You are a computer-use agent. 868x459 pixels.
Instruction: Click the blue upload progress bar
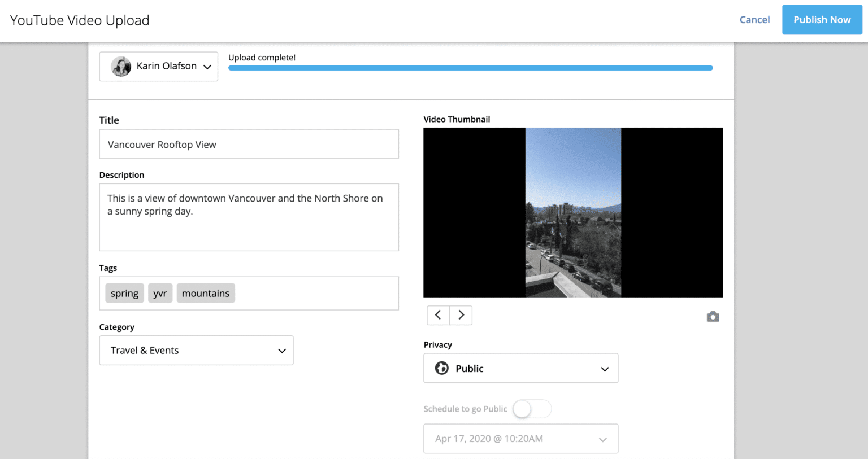[x=470, y=67]
